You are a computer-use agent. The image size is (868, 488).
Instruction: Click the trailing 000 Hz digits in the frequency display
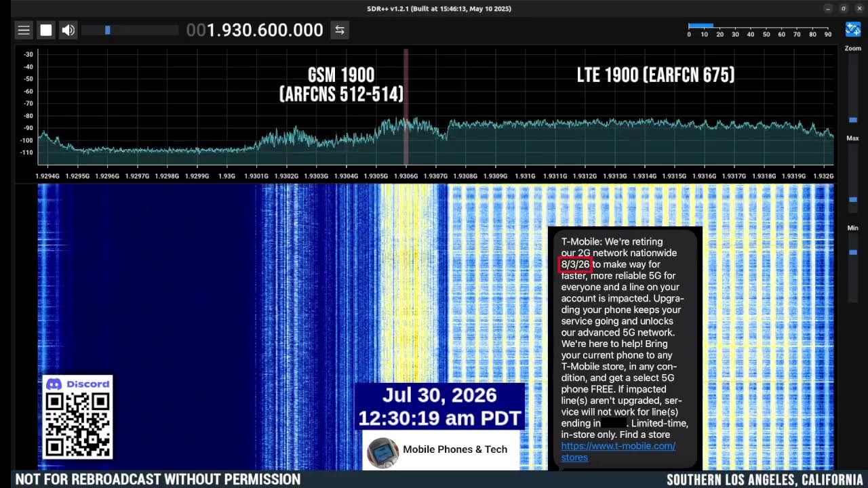pos(308,30)
